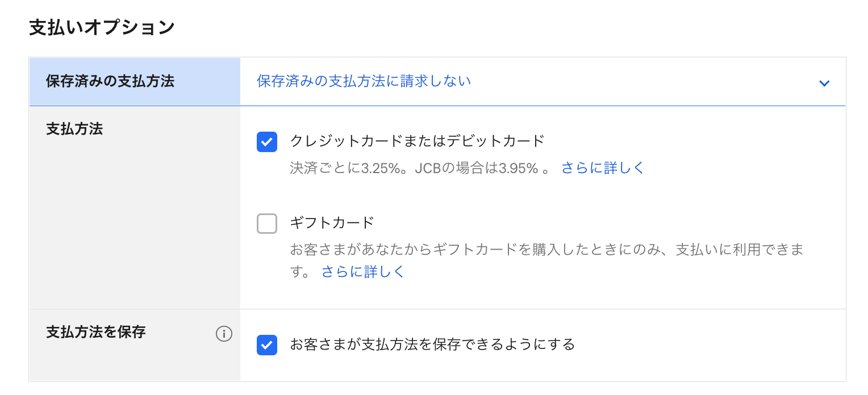Click the クレジットカードまたはデビットカード label text
The height and width of the screenshot is (395, 868).
[417, 141]
